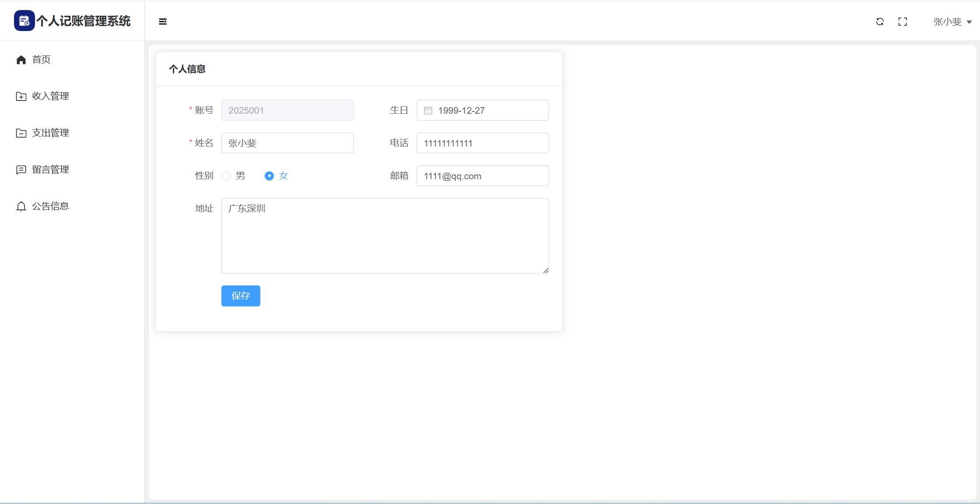Open the 张小斐 user dropdown
Screen dimensions: 980x504
coord(952,21)
